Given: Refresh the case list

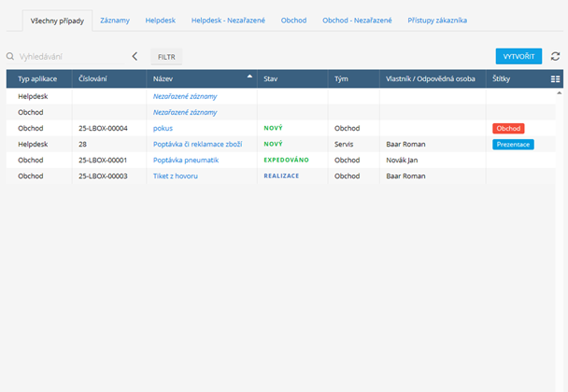Looking at the screenshot, I should [x=555, y=57].
